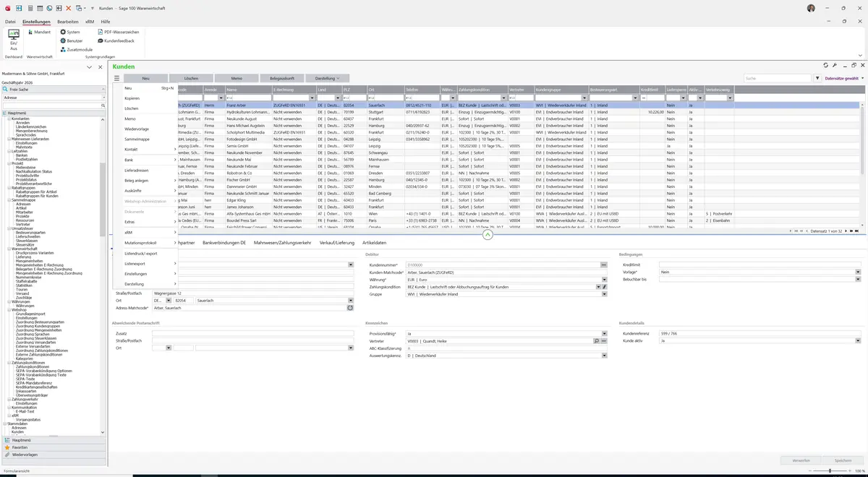Click the Kreditlimit input field under Bedingungen
This screenshot has height=477, width=868.
[760, 265]
